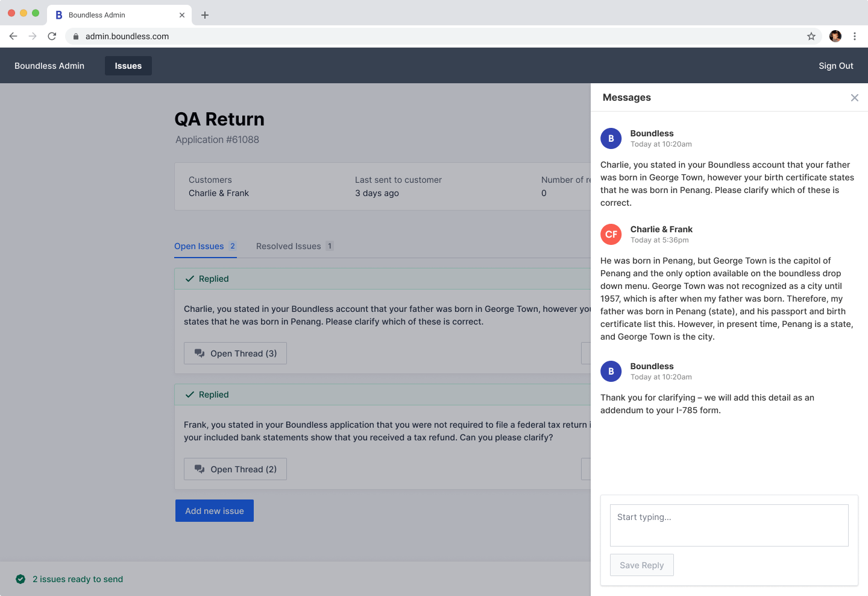
Task: Open a new browser tab
Action: [x=205, y=15]
